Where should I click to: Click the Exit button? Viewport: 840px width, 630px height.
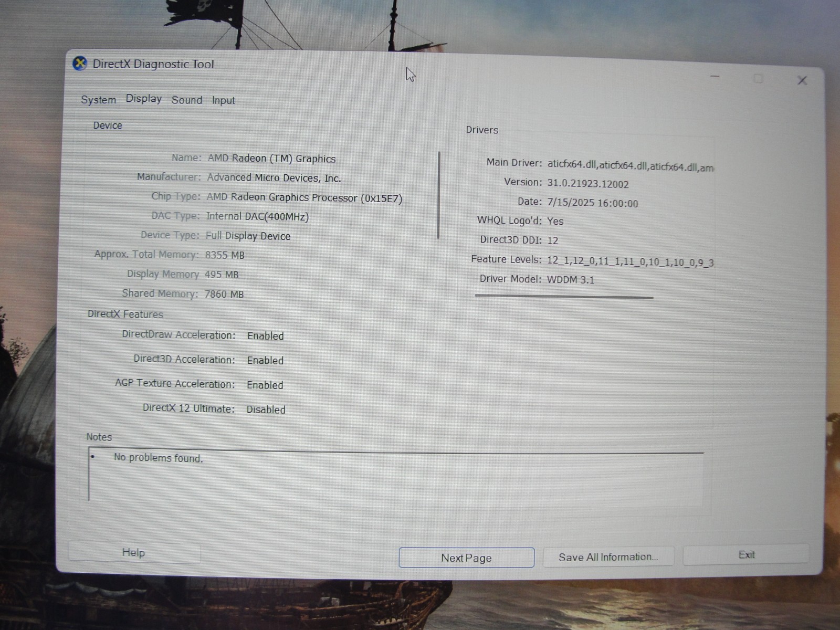click(746, 555)
